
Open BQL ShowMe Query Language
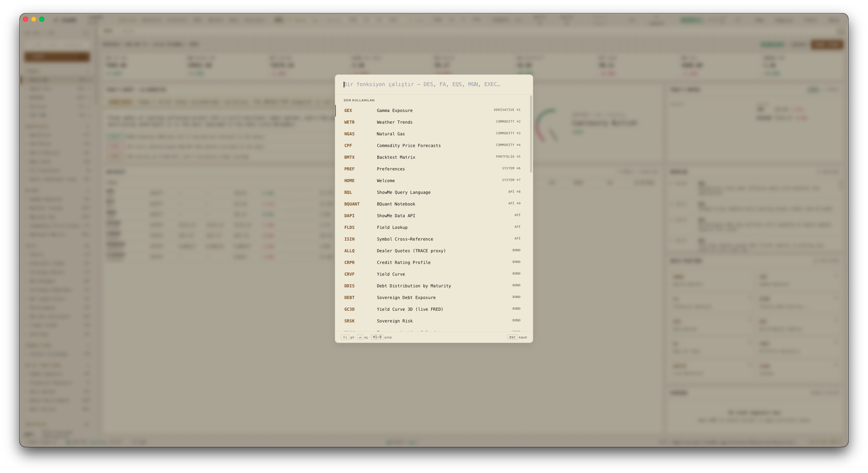pos(432,192)
